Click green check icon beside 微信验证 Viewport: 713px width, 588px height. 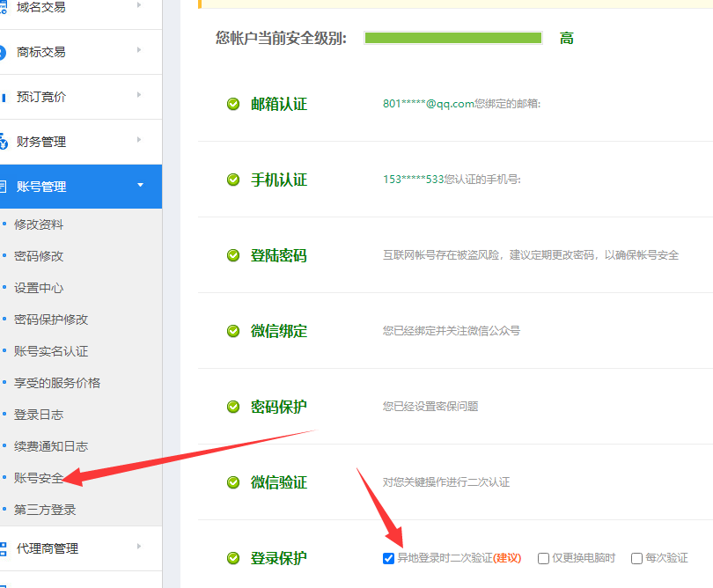[233, 482]
